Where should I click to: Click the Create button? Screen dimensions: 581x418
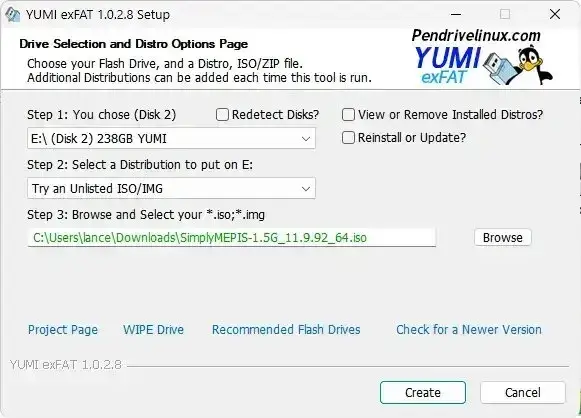tap(423, 392)
